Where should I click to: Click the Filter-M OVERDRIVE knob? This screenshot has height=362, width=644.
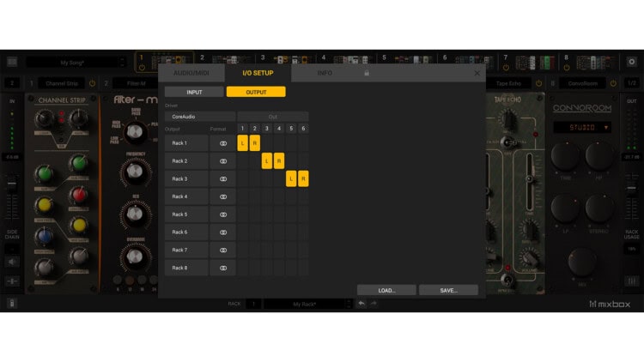tap(135, 256)
